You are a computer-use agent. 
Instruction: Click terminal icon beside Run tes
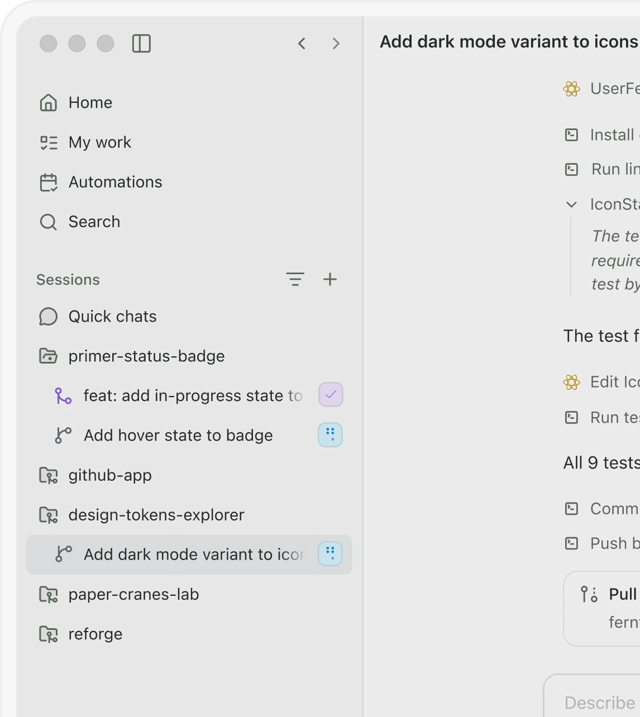571,417
